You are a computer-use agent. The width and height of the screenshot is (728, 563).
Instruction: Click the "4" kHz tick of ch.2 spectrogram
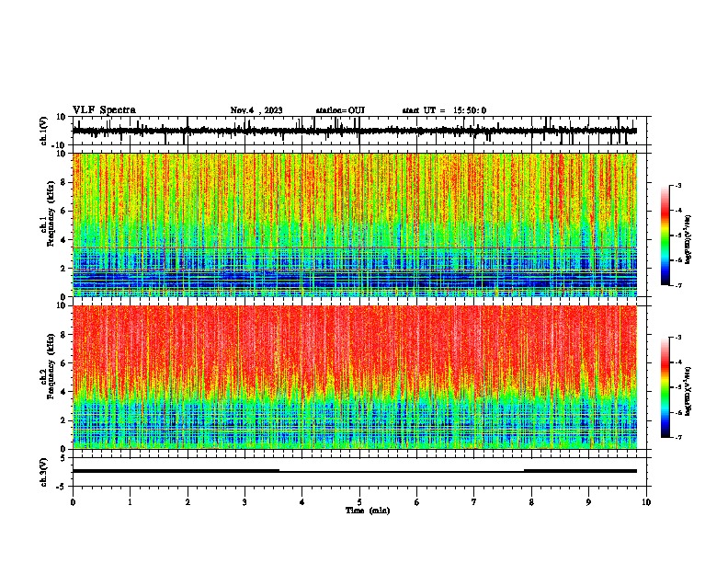64,392
